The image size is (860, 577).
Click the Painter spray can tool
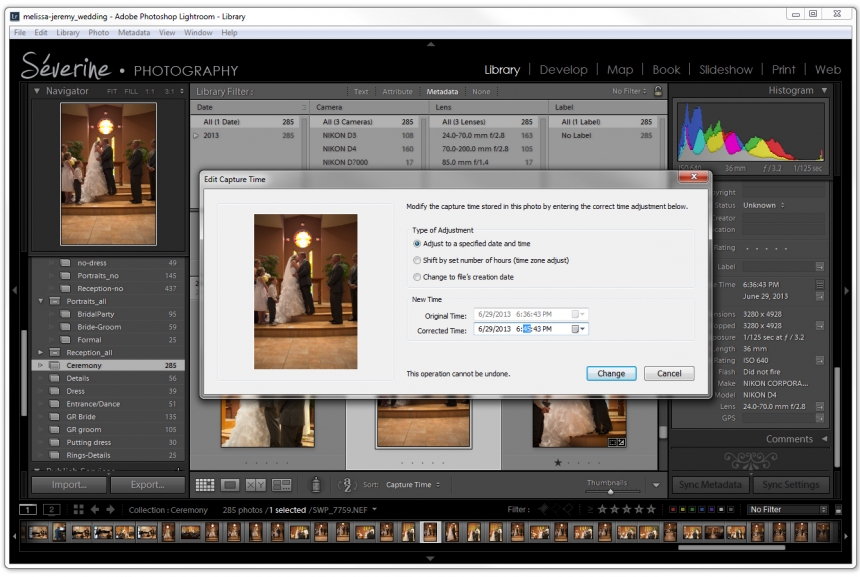pyautogui.click(x=316, y=484)
